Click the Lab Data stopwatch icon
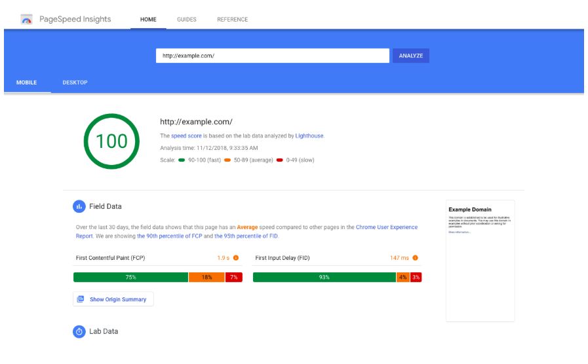588x364 pixels. 79,331
